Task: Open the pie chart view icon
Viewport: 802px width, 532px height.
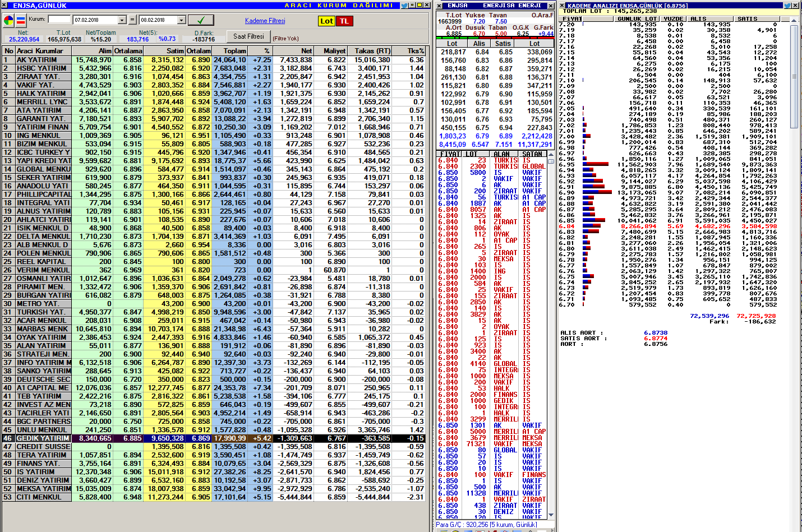Action: pos(8,21)
